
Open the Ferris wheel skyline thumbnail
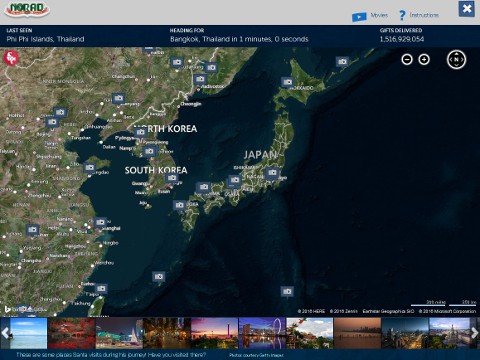[x=262, y=333]
